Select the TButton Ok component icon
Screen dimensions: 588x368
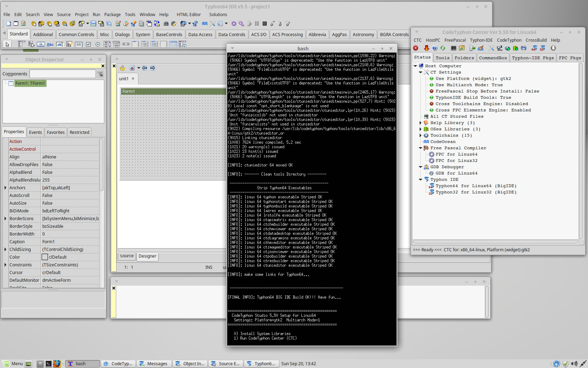point(41,44)
